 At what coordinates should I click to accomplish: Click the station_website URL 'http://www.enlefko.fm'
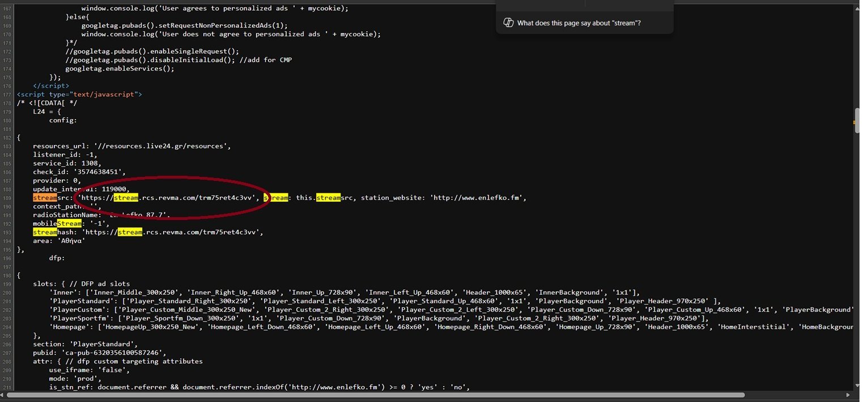[x=478, y=198]
